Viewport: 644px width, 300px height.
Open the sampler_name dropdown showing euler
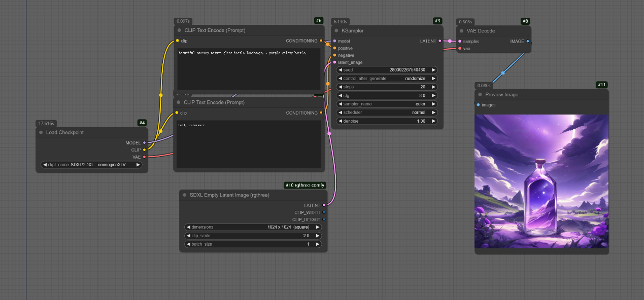(x=387, y=104)
